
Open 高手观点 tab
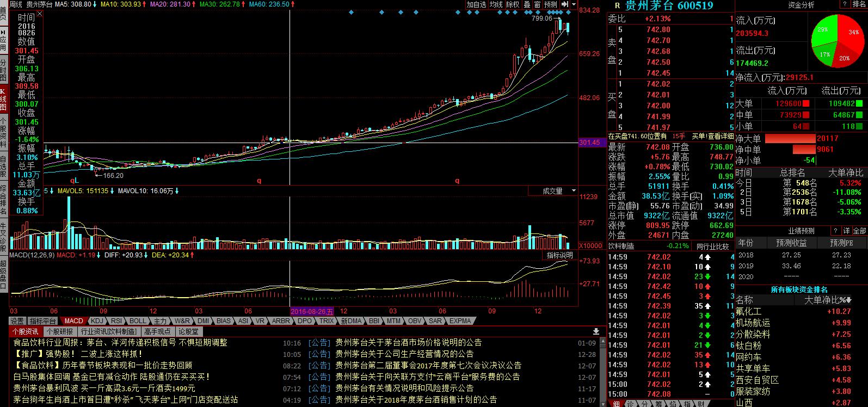(157, 331)
